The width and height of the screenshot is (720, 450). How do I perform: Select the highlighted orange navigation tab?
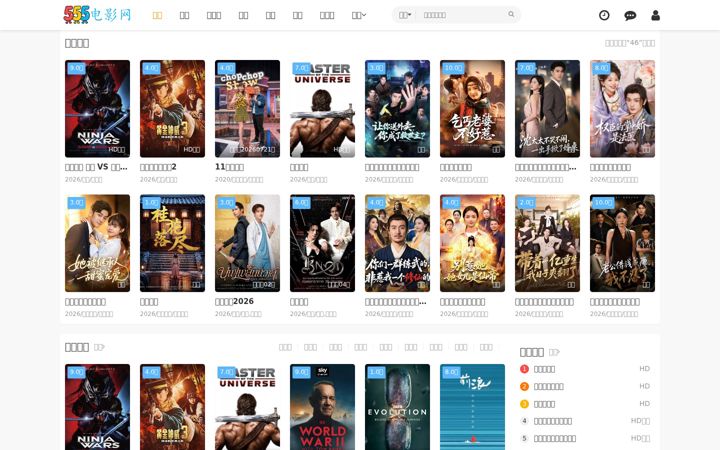157,16
